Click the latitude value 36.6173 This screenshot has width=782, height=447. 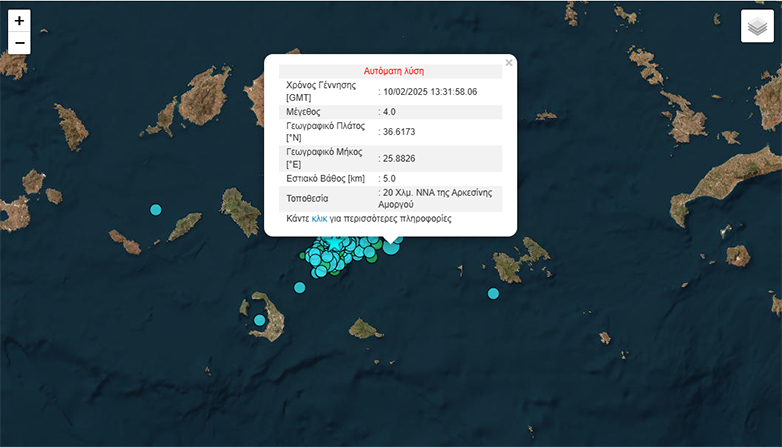(x=399, y=132)
